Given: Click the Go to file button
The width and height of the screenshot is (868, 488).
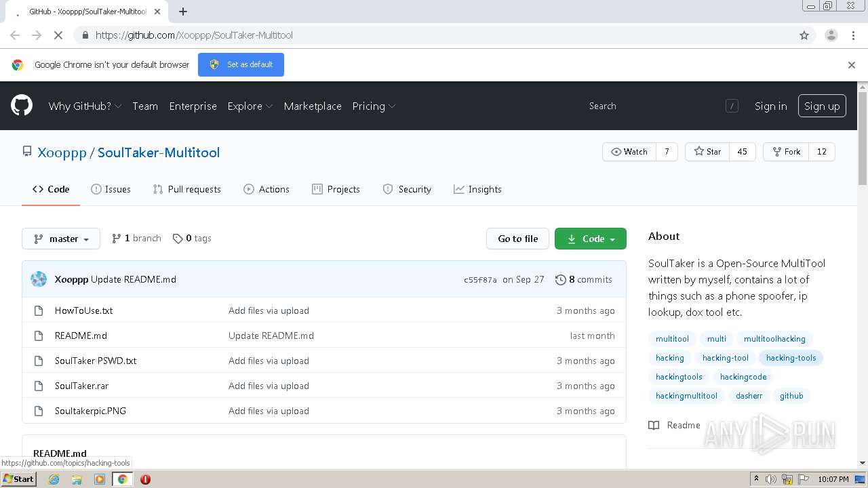Looking at the screenshot, I should pos(517,239).
